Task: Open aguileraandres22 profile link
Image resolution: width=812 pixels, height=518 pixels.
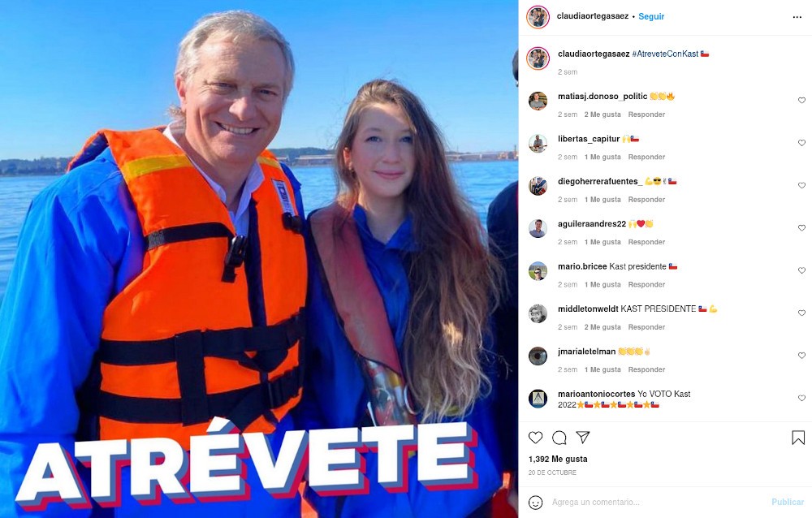Action: pyautogui.click(x=592, y=224)
